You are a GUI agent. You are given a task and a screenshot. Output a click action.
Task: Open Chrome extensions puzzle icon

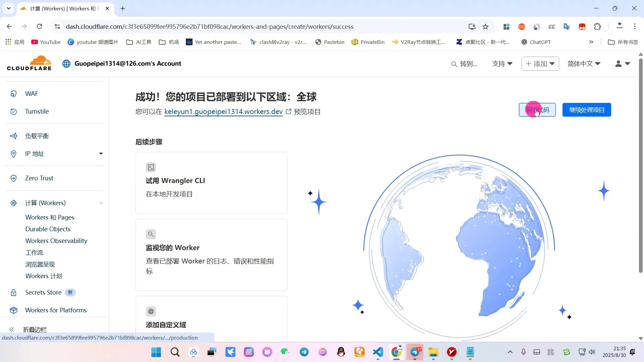597,27
